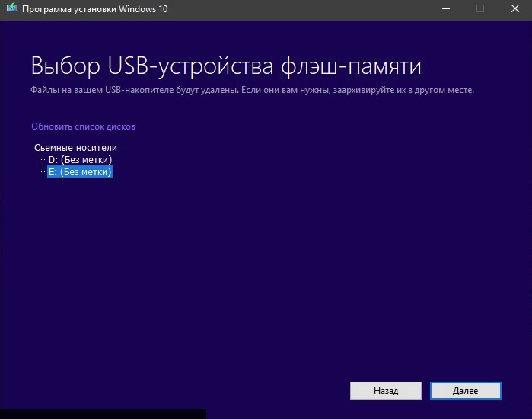The width and height of the screenshot is (532, 419).
Task: Click the Далее button
Action: (x=465, y=391)
